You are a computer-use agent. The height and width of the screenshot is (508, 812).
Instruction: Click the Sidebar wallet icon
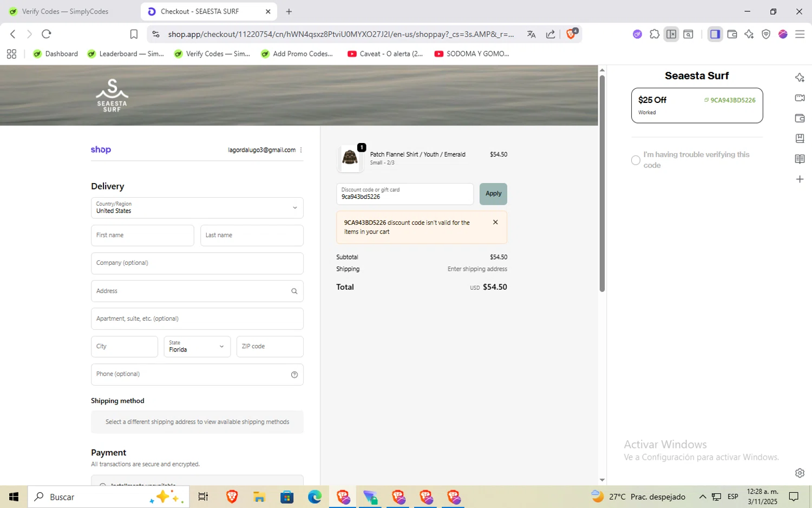800,118
